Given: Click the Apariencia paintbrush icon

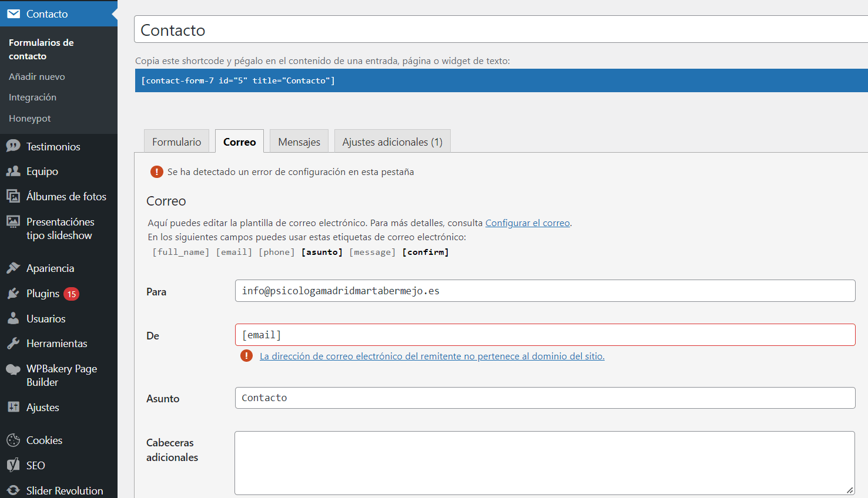Looking at the screenshot, I should (x=14, y=268).
